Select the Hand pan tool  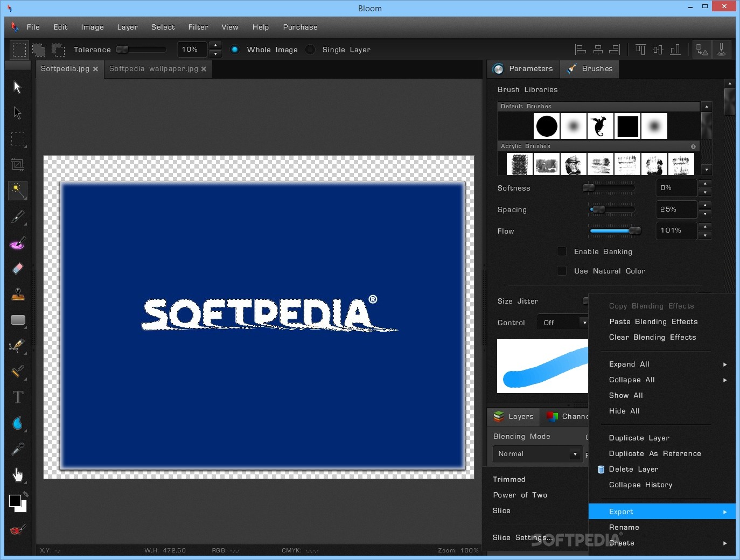click(18, 474)
